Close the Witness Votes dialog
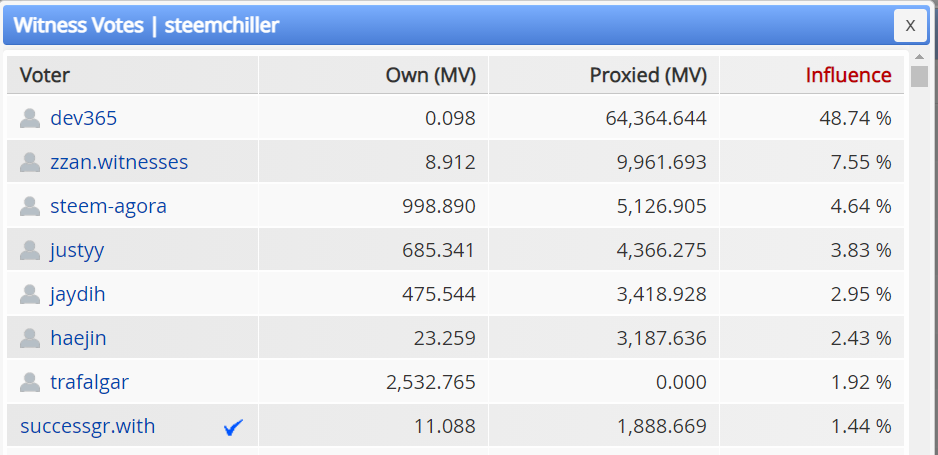This screenshot has width=938, height=455. 910,26
